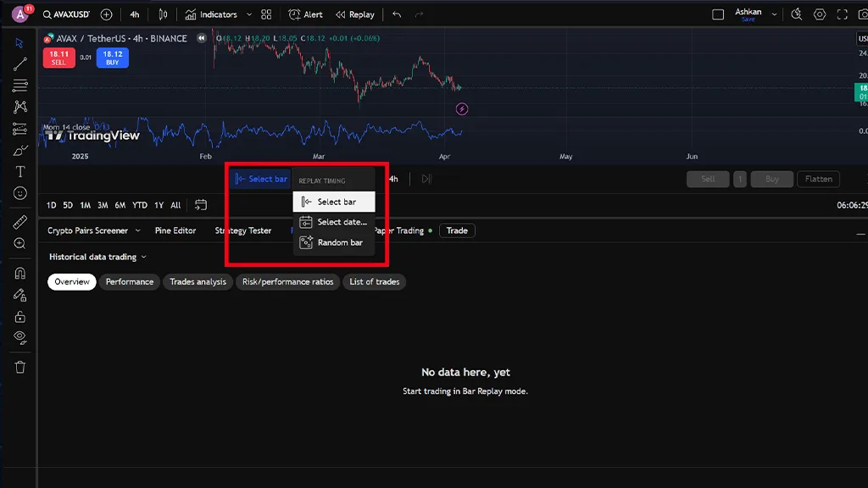Viewport: 868px width, 488px height.
Task: Choose the Text tool in left toolbar
Action: [x=20, y=172]
